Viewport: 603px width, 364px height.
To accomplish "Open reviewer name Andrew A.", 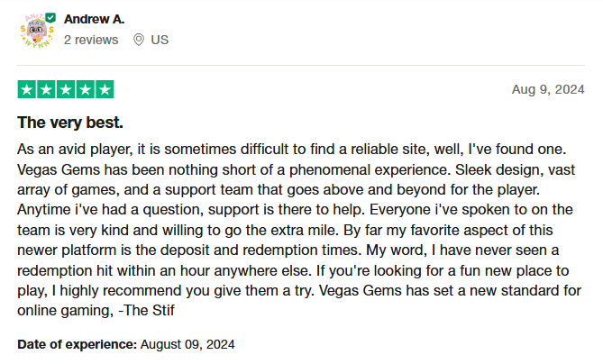I will coord(95,19).
